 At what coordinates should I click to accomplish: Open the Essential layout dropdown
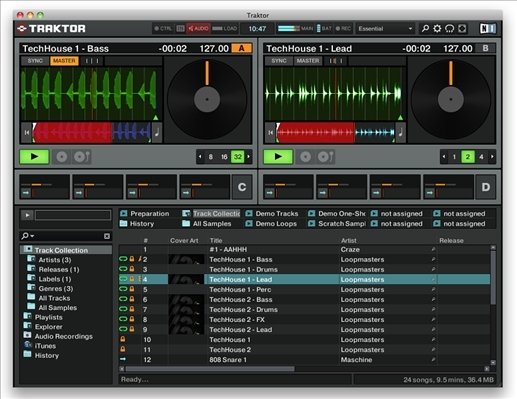pos(385,29)
